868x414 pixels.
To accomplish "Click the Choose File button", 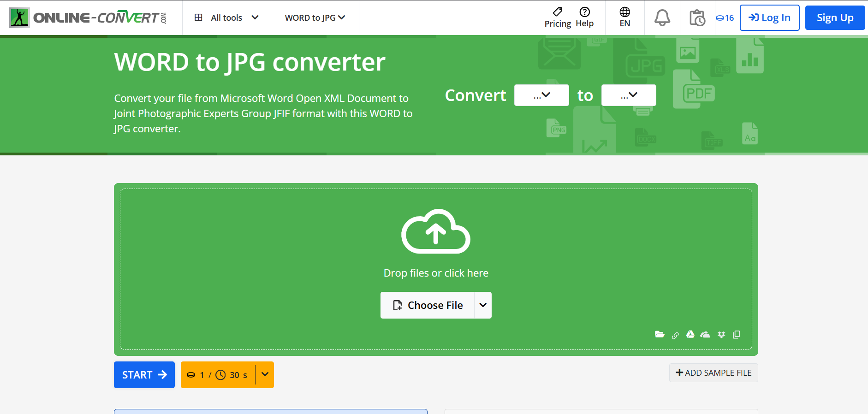I will (428, 305).
